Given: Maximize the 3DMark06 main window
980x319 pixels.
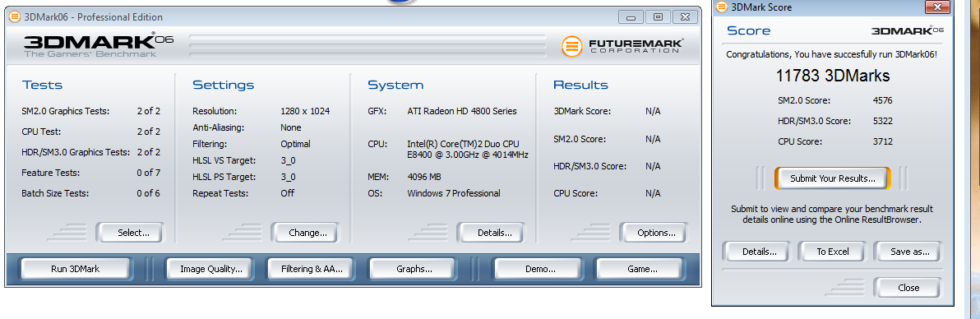Looking at the screenshot, I should (658, 17).
